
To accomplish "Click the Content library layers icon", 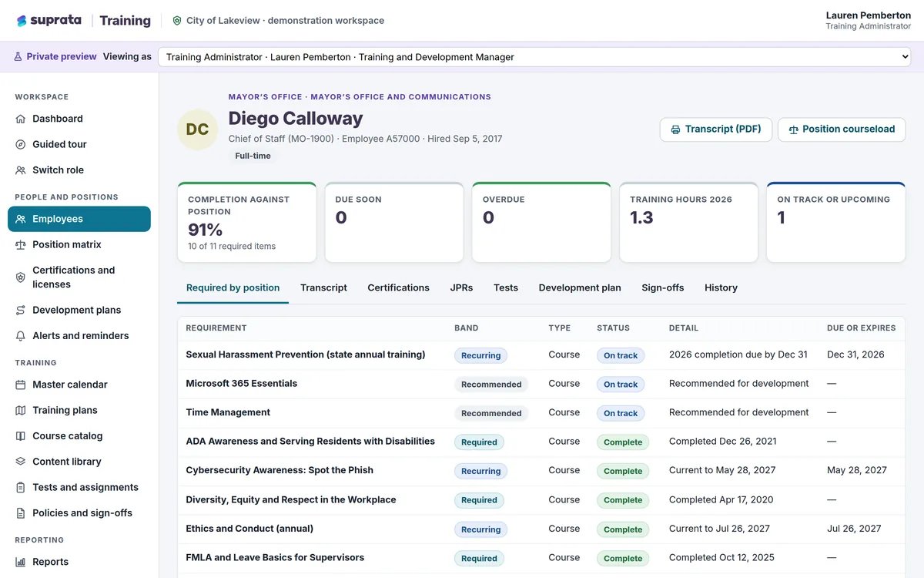I will 21,462.
